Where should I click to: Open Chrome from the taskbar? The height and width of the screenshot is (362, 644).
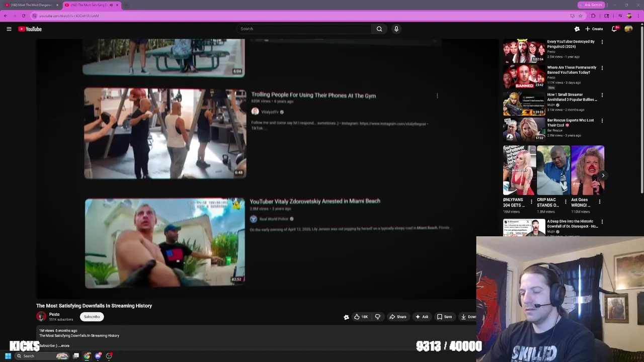point(87,356)
